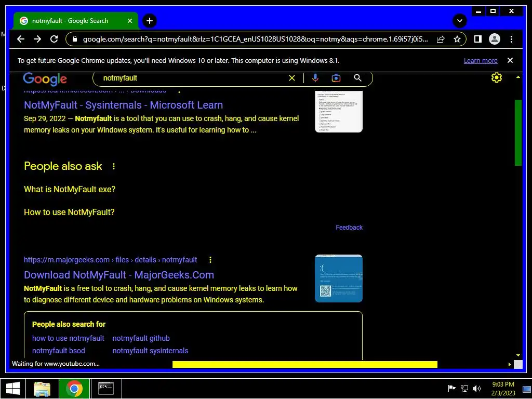Search 'notmyfault sysinternals'
Screen dimensions: 532x399
(x=150, y=351)
